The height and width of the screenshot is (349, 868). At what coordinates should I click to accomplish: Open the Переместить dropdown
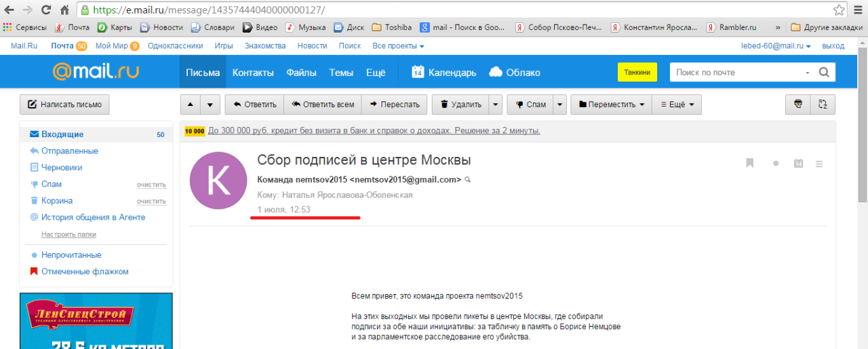click(x=611, y=105)
